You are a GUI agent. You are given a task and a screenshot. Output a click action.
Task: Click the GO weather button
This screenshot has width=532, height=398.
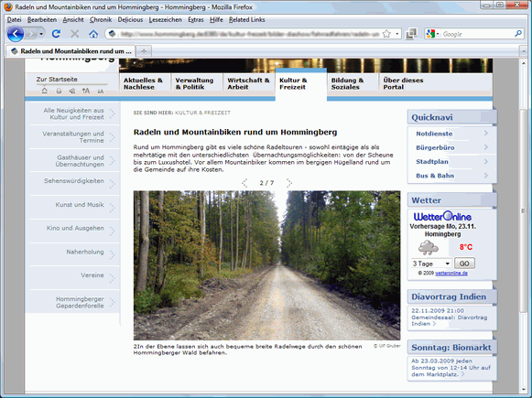(x=464, y=264)
